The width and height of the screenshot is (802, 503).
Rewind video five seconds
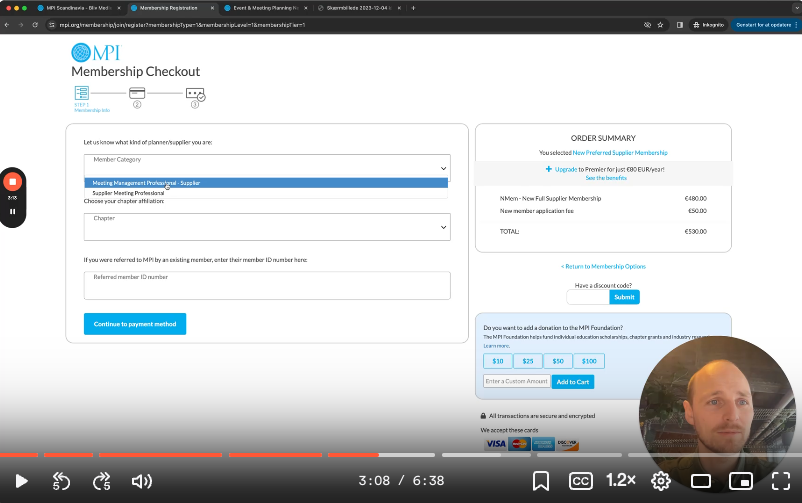click(x=61, y=481)
